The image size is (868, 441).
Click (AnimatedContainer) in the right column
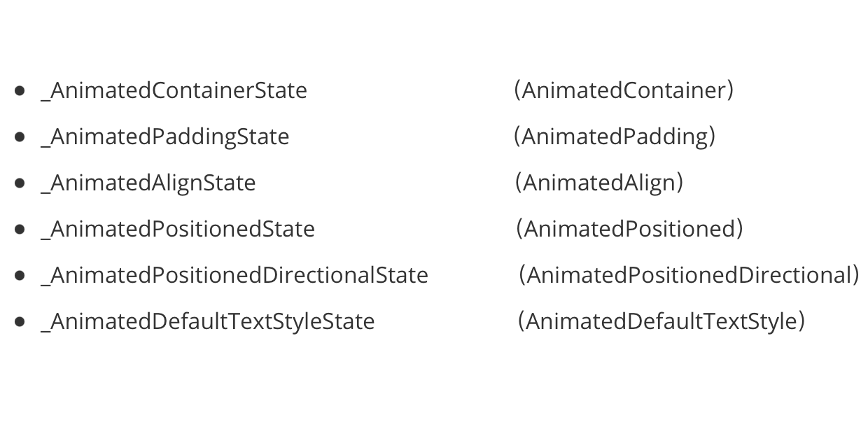624,90
